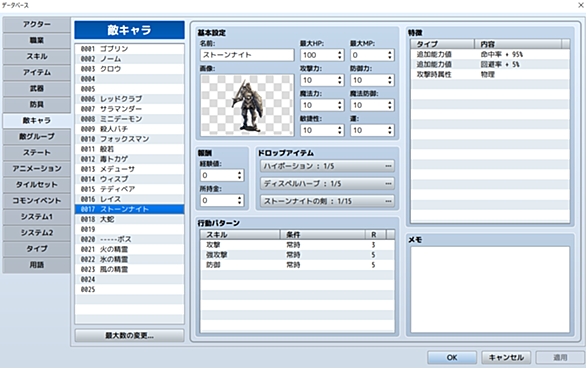
Task: Confirm with the OK button
Action: pyautogui.click(x=452, y=358)
